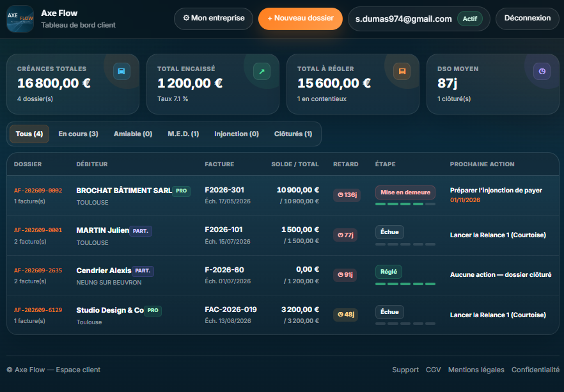Open dossier AF-202609-0001
564x392 pixels.
coord(38,230)
